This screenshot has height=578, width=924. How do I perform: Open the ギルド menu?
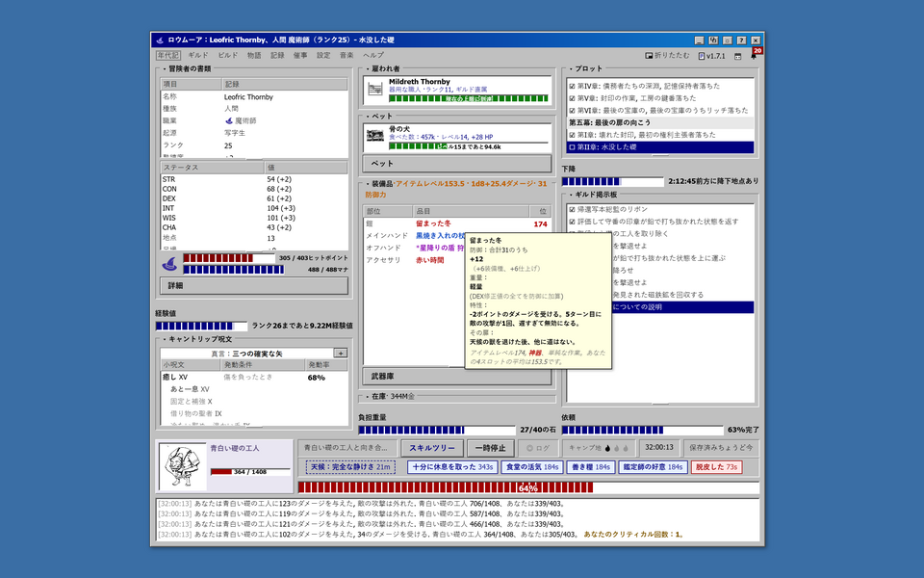[x=197, y=56]
